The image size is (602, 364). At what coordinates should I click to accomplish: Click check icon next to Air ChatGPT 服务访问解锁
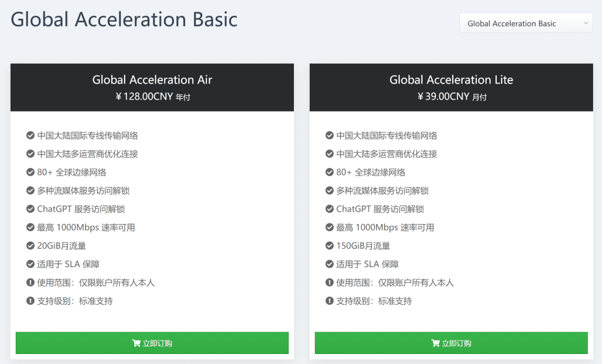(31, 209)
